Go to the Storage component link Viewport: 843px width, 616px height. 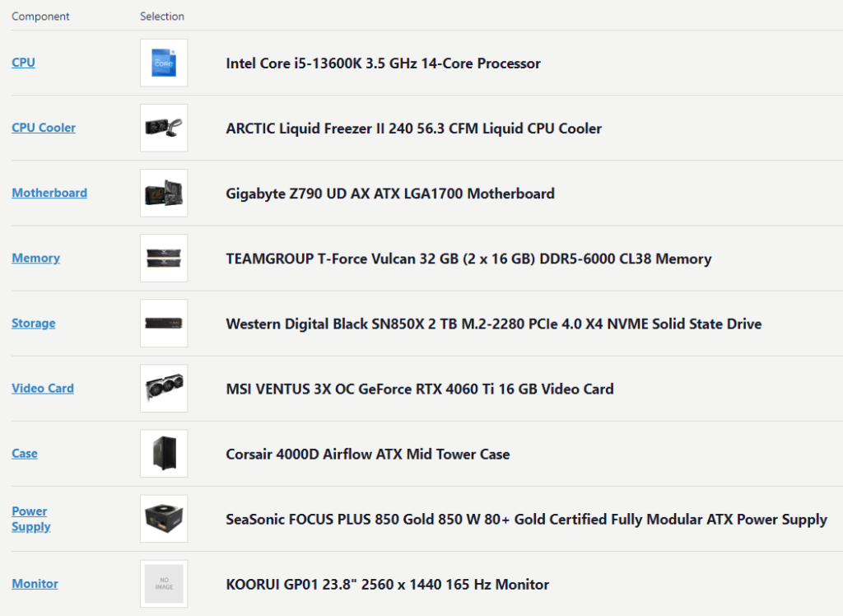click(x=34, y=323)
